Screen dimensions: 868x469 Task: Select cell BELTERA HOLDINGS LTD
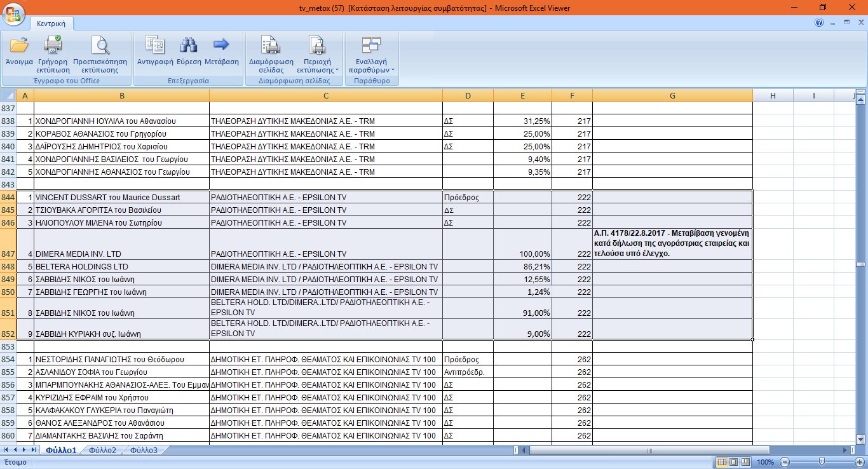click(121, 266)
